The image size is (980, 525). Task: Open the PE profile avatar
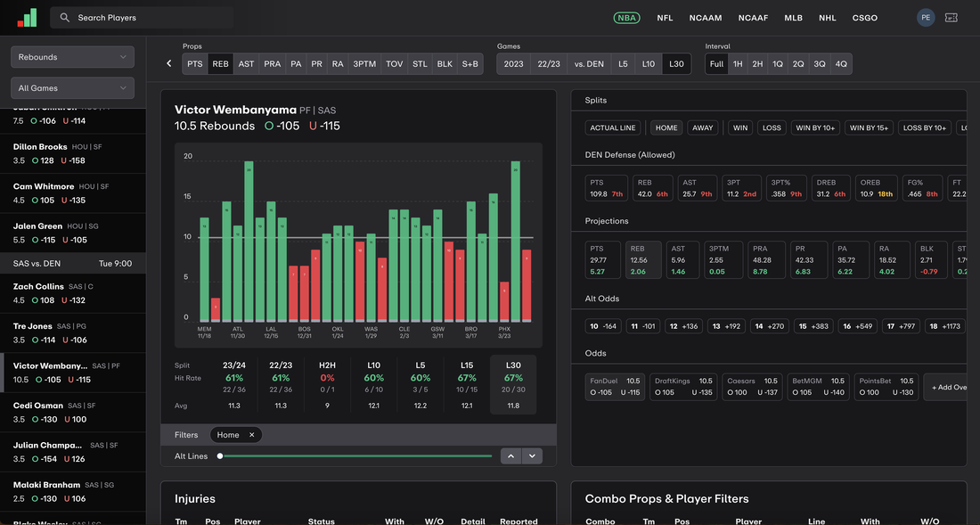(926, 18)
